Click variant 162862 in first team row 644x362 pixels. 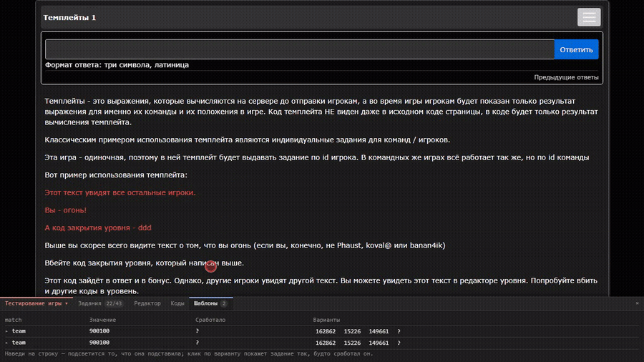(326, 331)
